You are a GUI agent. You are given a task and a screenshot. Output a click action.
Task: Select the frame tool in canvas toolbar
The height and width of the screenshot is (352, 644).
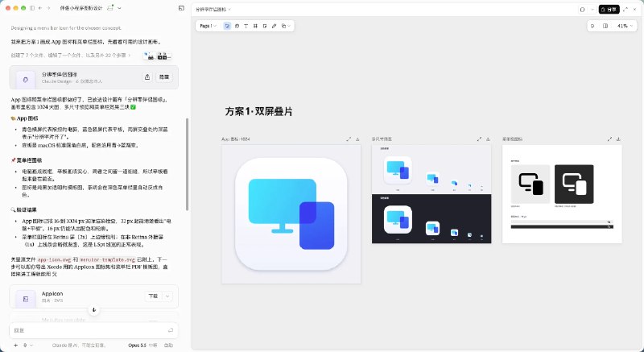pos(255,26)
